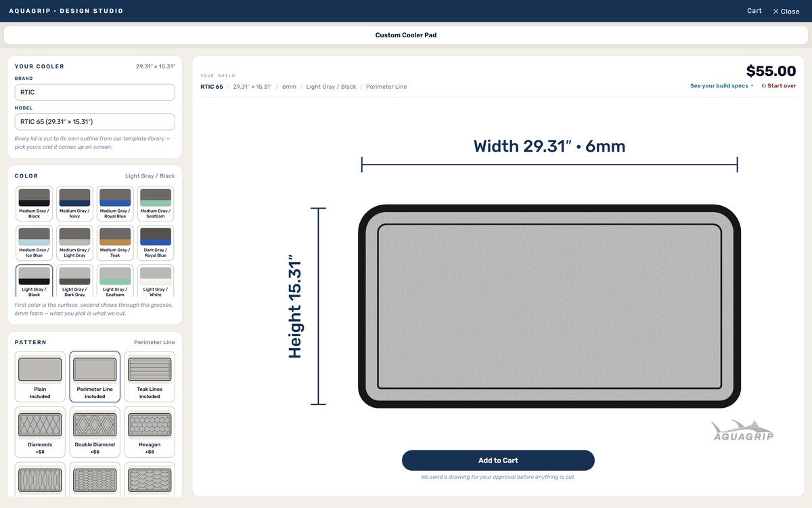The width and height of the screenshot is (812, 508).
Task: Open the Model field showing RTIC 65
Action: click(95, 122)
